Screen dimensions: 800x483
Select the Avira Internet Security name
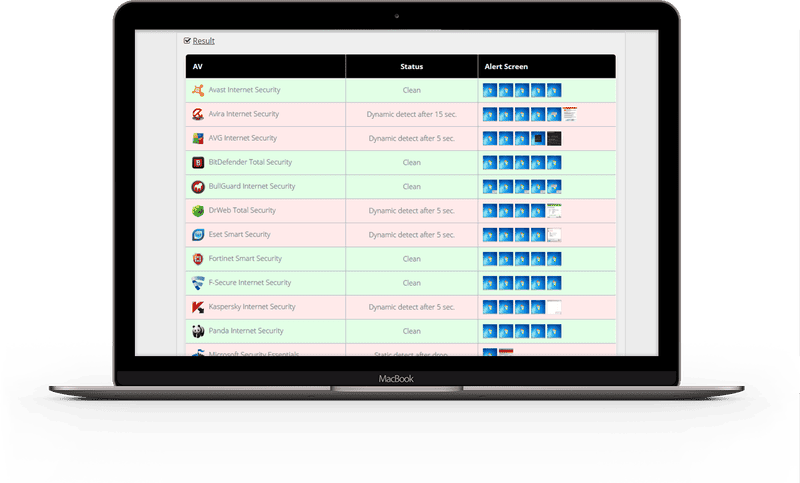[x=244, y=114]
